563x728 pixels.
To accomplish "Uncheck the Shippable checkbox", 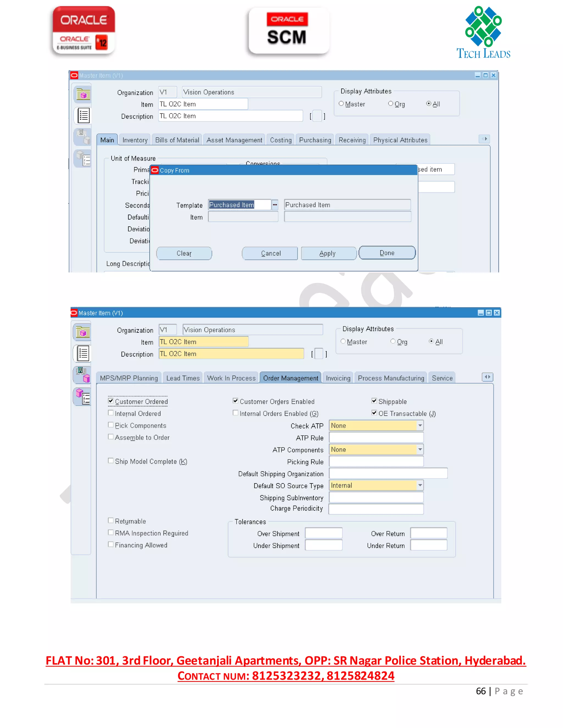I will (x=374, y=401).
